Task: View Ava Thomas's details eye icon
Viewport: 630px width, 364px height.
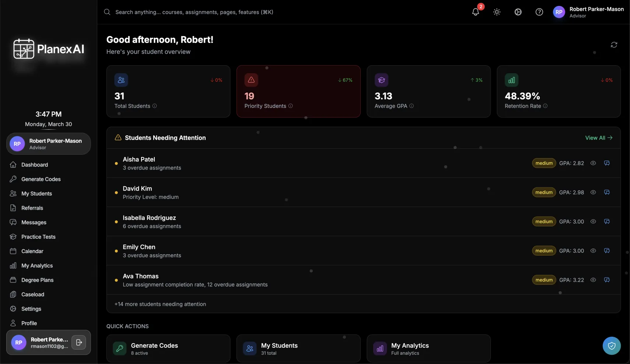Action: 593,280
